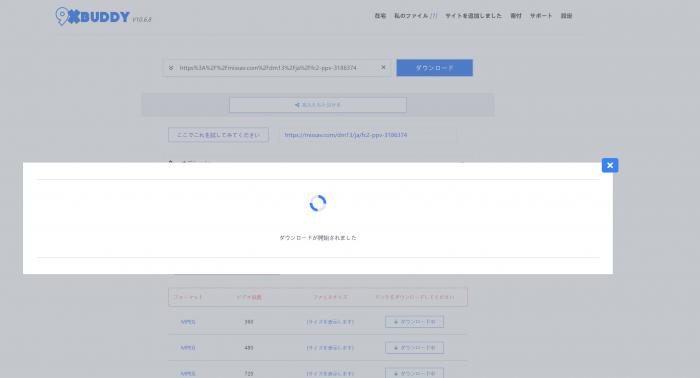This screenshot has height=378, width=700.
Task: Click the chevron icon left of URL
Action: pos(171,68)
